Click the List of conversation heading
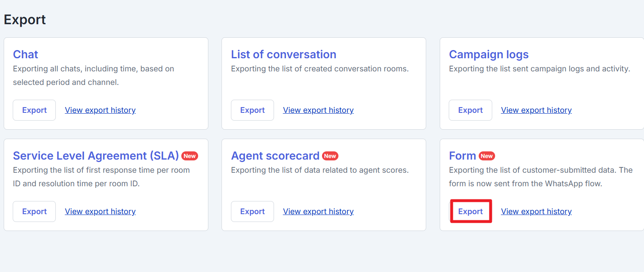 [283, 54]
